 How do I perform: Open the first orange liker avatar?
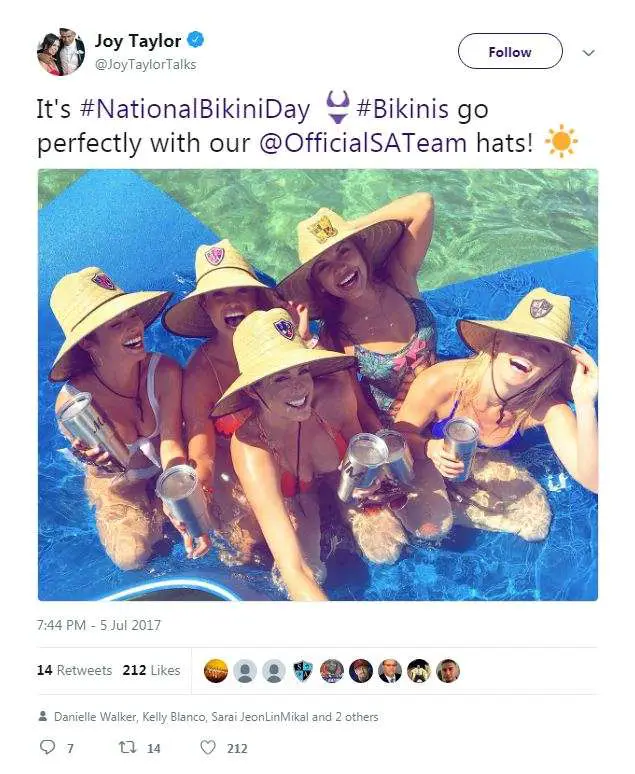[216, 671]
